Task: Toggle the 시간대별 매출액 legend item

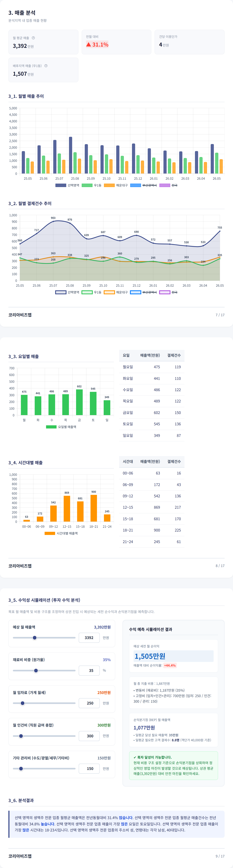Action: (61, 533)
